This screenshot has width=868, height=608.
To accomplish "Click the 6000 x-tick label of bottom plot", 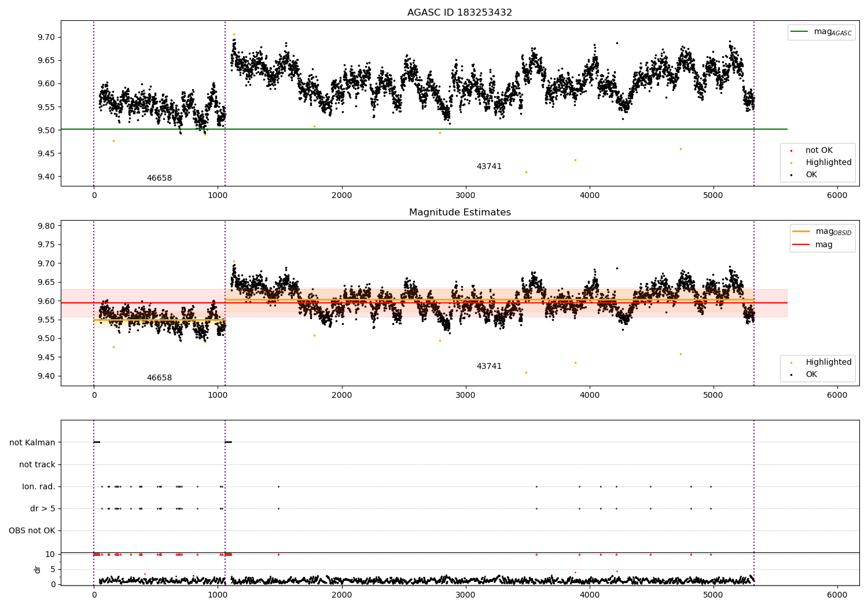I will point(837,595).
